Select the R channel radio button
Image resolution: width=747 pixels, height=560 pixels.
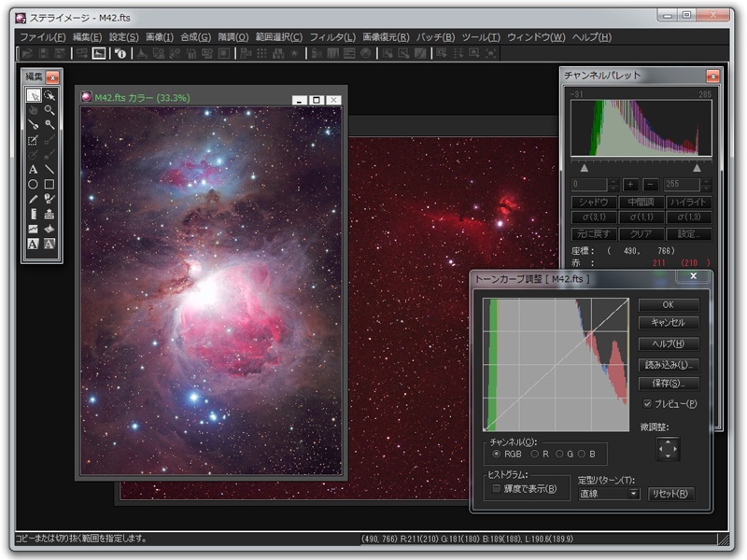(534, 454)
